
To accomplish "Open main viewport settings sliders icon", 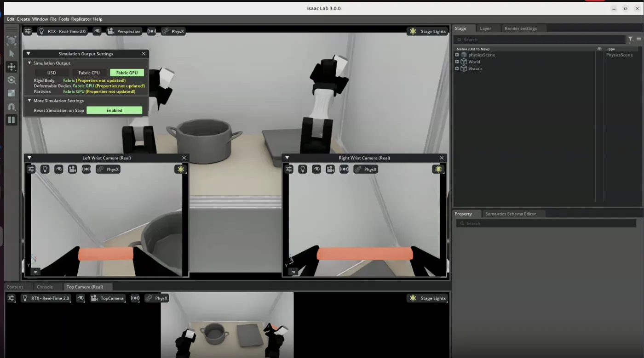I will [28, 31].
